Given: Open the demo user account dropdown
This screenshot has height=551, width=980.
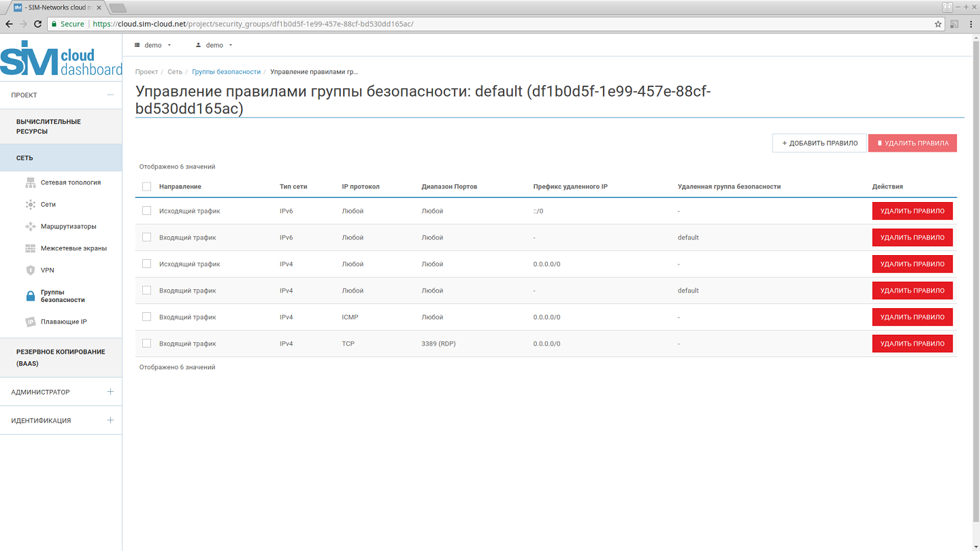Looking at the screenshot, I should (214, 45).
